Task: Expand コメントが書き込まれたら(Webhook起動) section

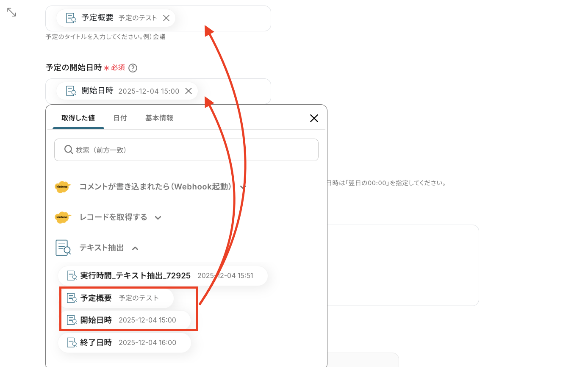Action: [243, 187]
